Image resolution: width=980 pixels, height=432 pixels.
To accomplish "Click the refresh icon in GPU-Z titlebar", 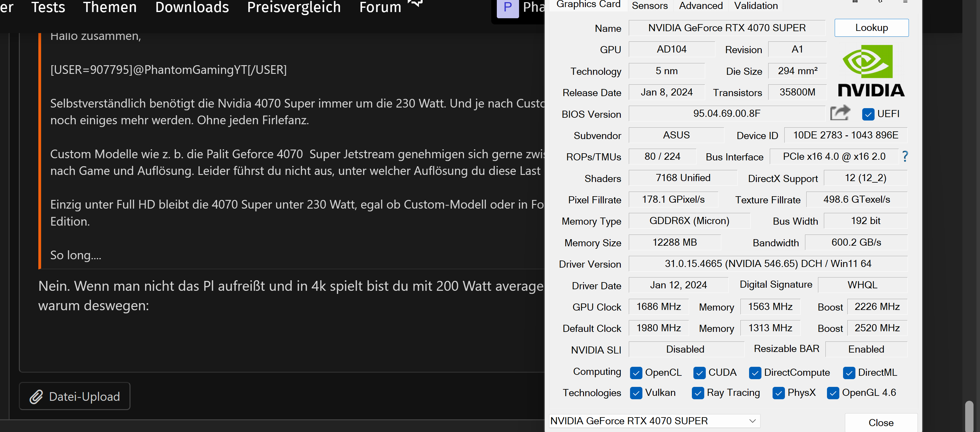I will (880, 2).
